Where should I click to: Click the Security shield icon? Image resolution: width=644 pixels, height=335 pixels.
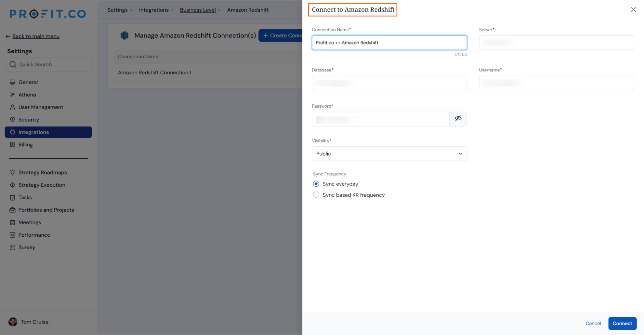point(13,120)
